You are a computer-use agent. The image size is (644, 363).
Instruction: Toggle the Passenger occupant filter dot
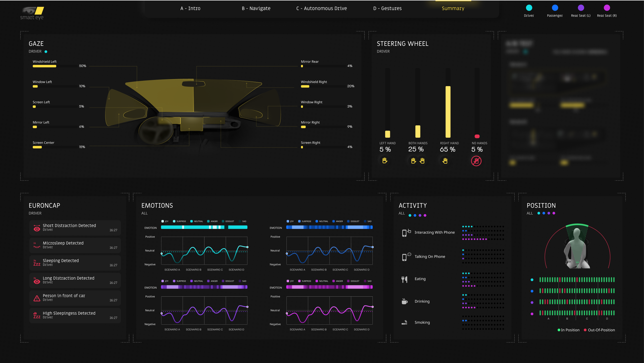point(555,8)
